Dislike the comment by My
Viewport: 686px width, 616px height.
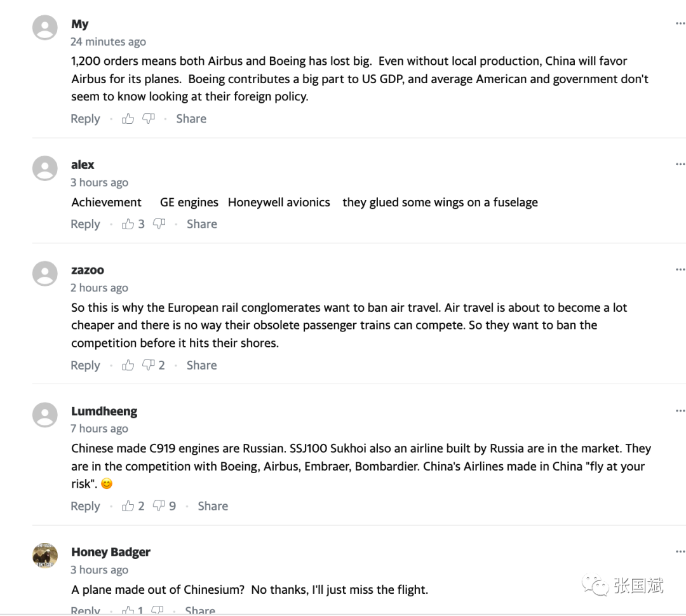pos(149,119)
